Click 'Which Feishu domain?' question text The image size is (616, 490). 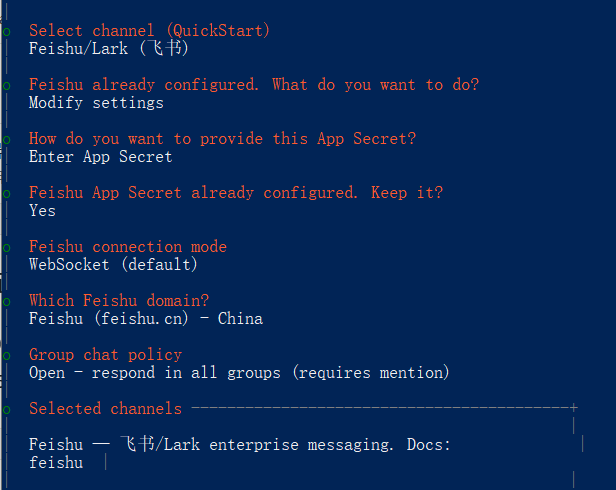119,300
